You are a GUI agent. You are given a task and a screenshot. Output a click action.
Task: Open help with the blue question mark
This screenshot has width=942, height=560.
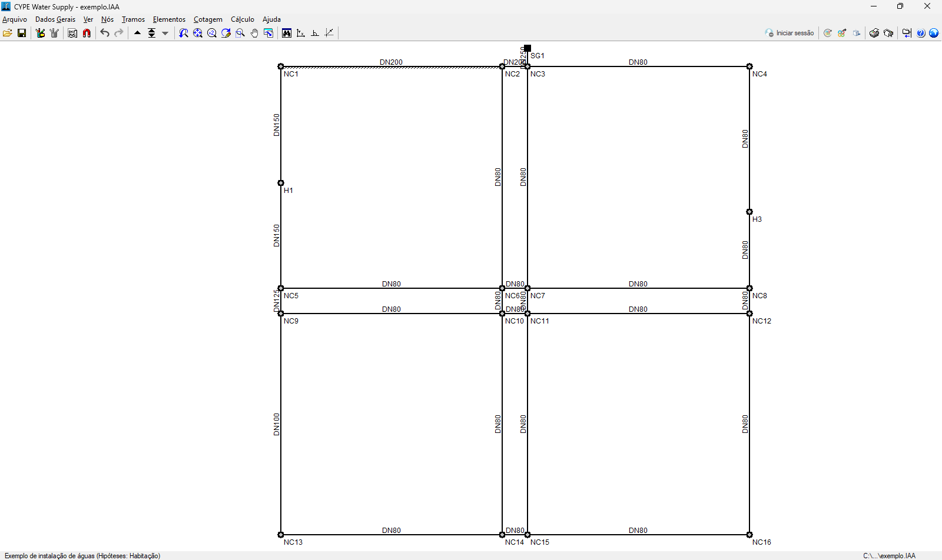tap(921, 33)
